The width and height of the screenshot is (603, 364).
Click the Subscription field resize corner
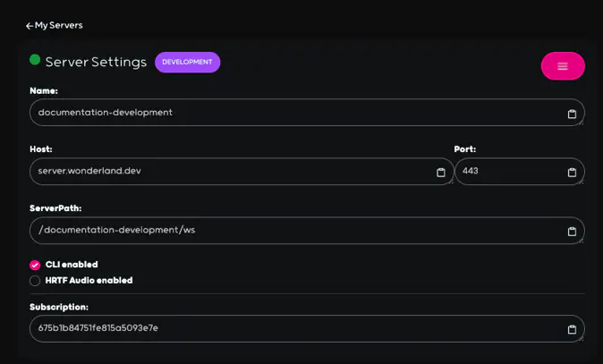[x=582, y=339]
